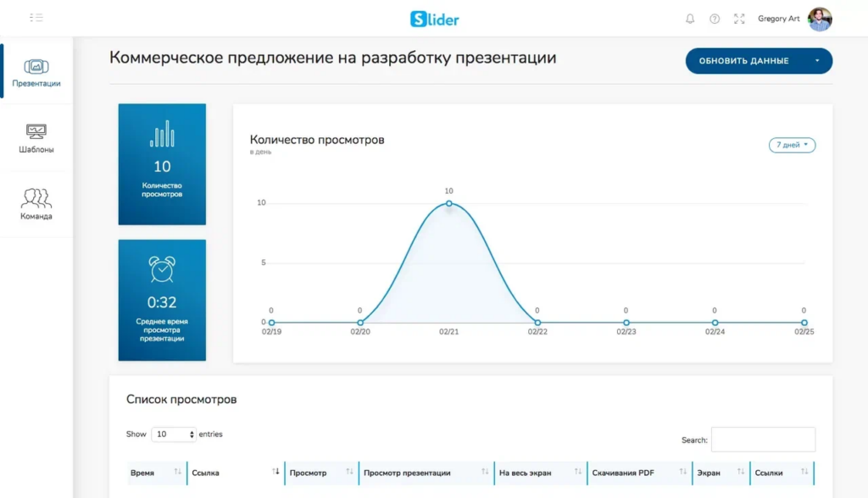Open the help question mark icon
Viewport: 868px width, 498px height.
point(715,19)
